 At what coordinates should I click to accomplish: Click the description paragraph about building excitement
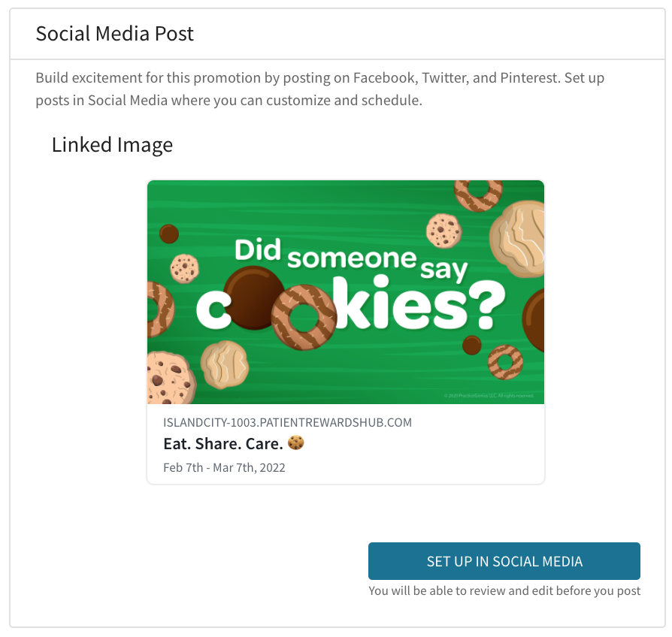click(x=320, y=89)
